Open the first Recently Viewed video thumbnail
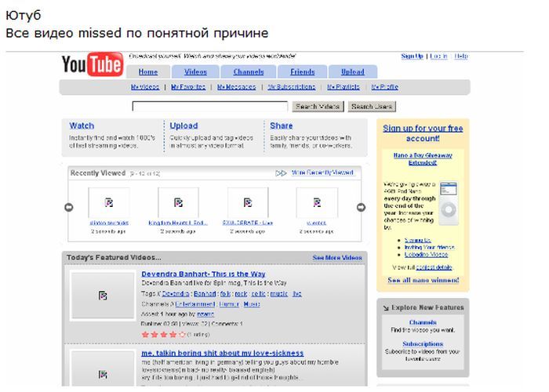 coord(108,202)
